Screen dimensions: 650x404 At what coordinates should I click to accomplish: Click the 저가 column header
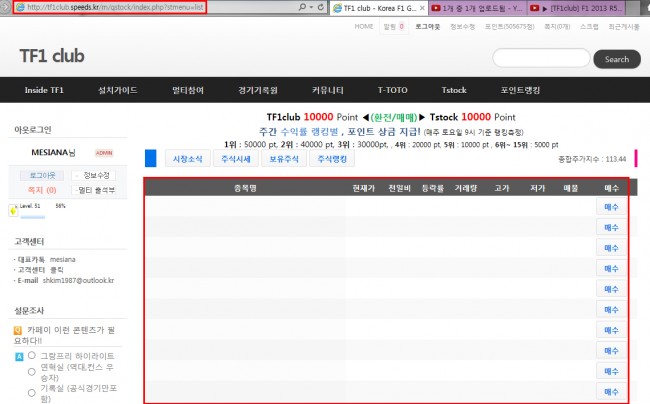coord(537,188)
